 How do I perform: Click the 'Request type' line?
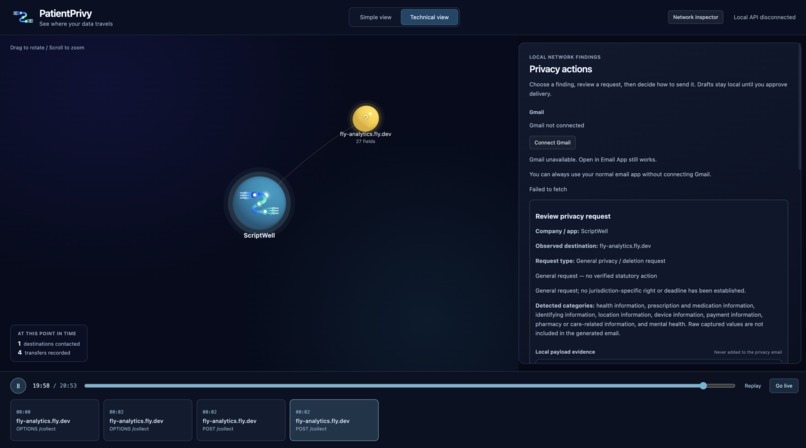600,261
